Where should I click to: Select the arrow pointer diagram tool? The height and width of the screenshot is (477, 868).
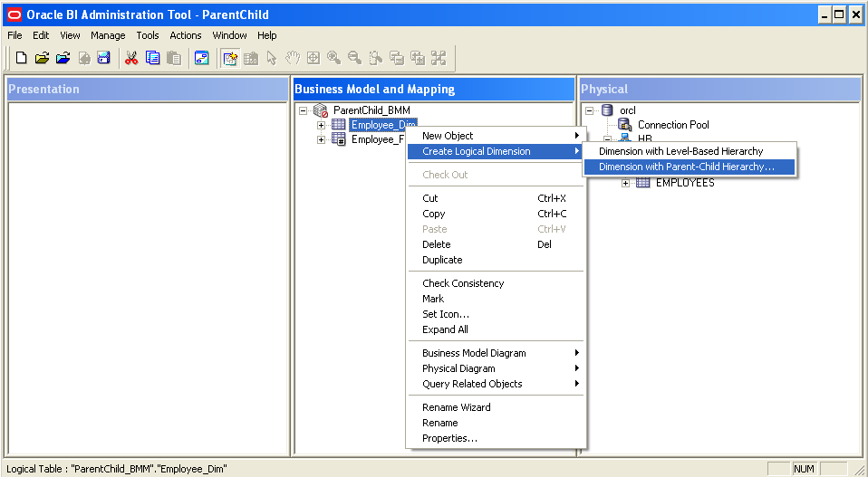pyautogui.click(x=271, y=58)
